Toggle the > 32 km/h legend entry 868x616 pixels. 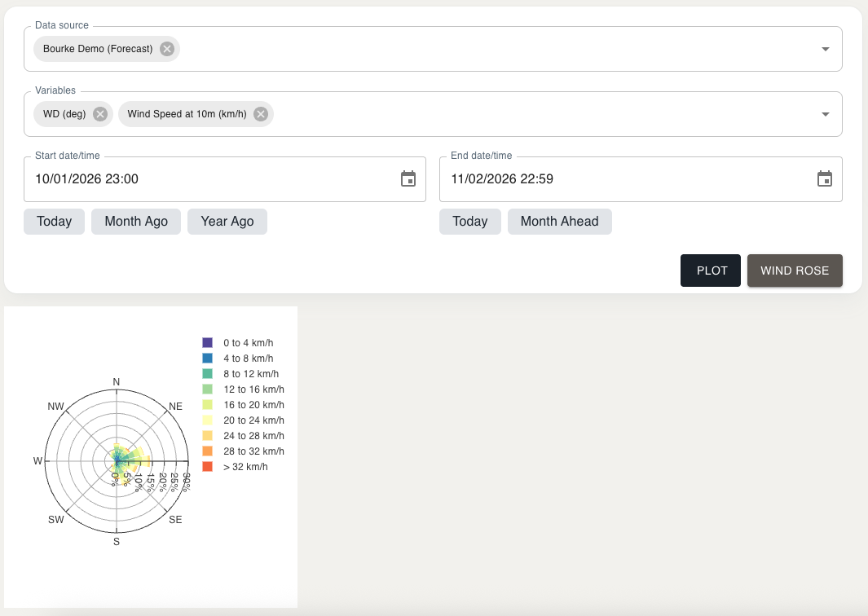point(245,467)
